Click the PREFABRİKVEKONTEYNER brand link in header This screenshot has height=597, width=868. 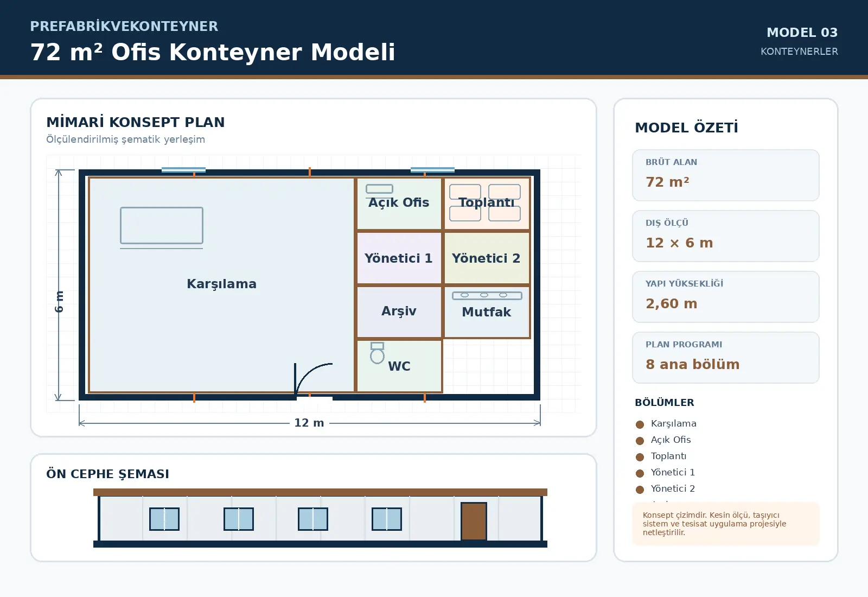tap(124, 26)
